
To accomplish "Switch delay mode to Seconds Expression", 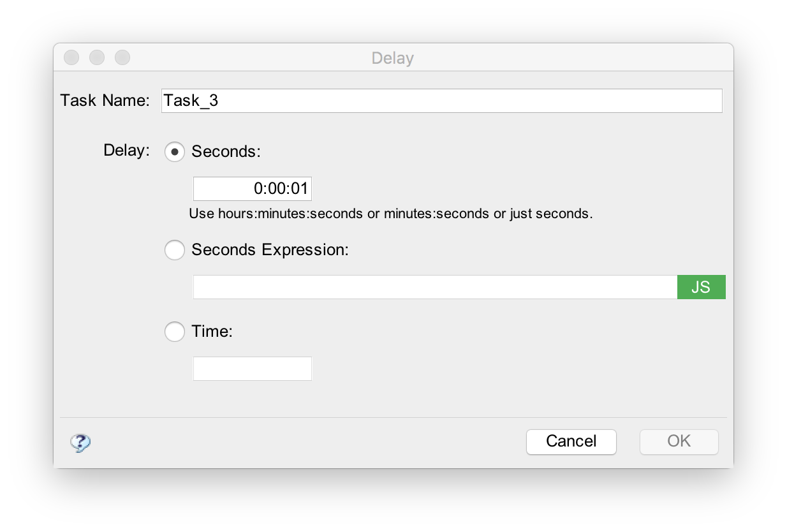I will (174, 250).
